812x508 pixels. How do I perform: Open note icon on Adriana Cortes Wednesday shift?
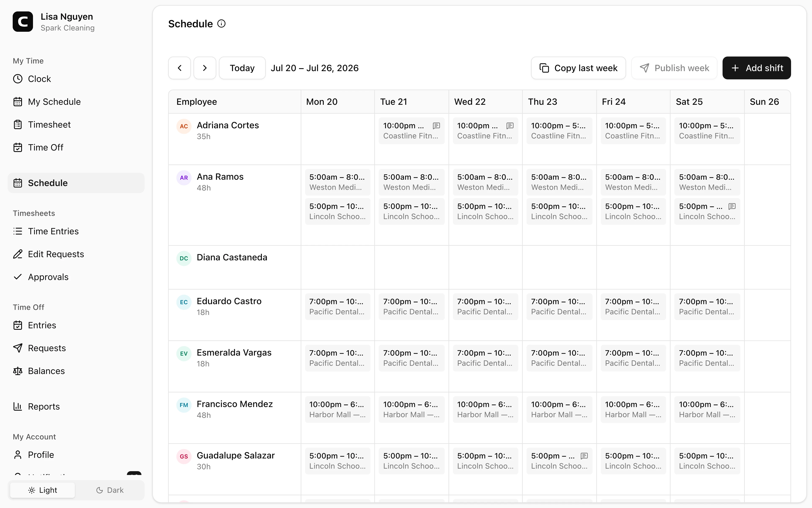tap(510, 126)
